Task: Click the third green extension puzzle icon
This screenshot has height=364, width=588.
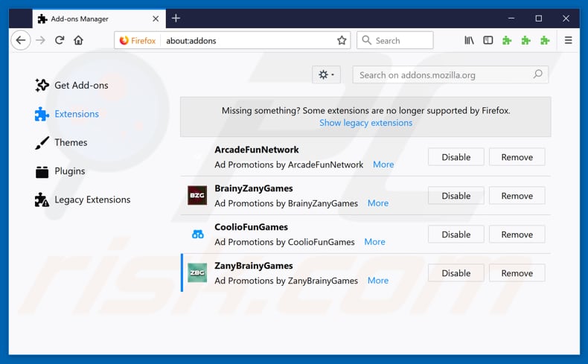Action: tap(545, 40)
